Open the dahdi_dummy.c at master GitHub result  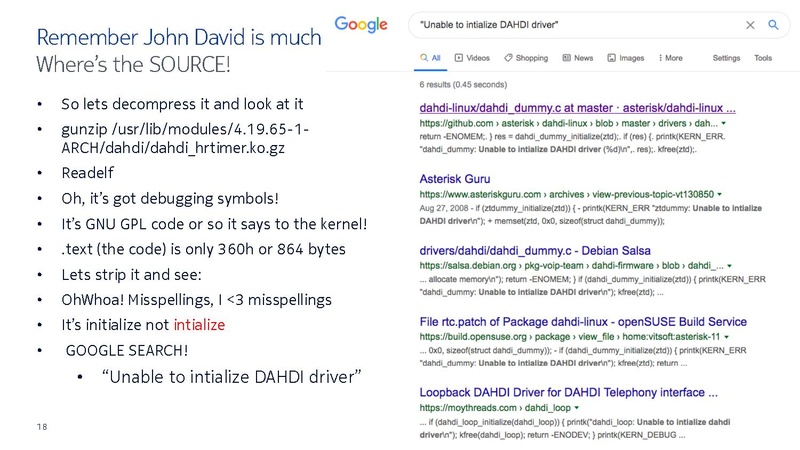[578, 108]
